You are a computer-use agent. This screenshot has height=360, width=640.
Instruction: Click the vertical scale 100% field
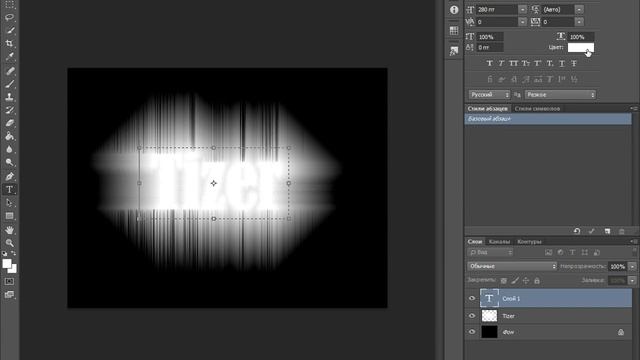[x=490, y=37]
